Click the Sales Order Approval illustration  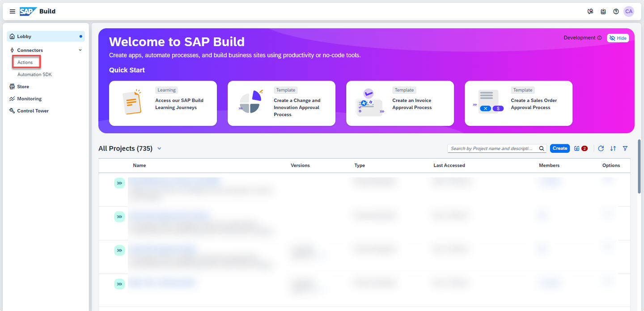[489, 102]
